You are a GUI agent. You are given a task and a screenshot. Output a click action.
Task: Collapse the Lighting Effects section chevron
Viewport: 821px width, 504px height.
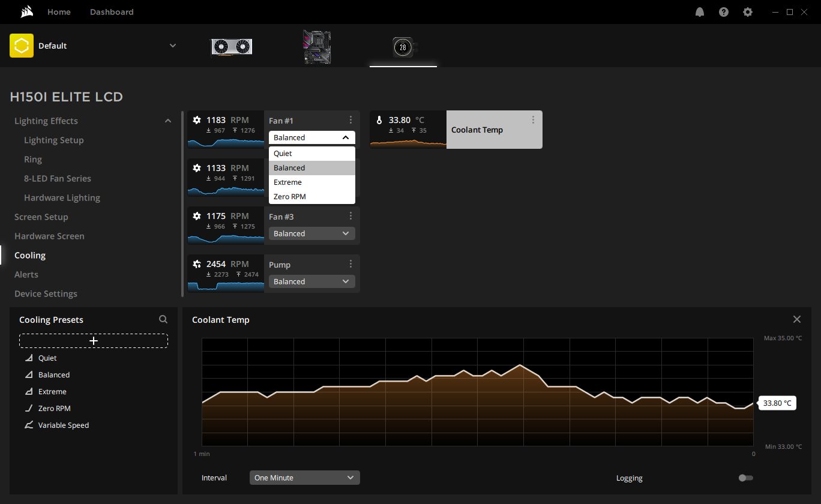point(168,121)
